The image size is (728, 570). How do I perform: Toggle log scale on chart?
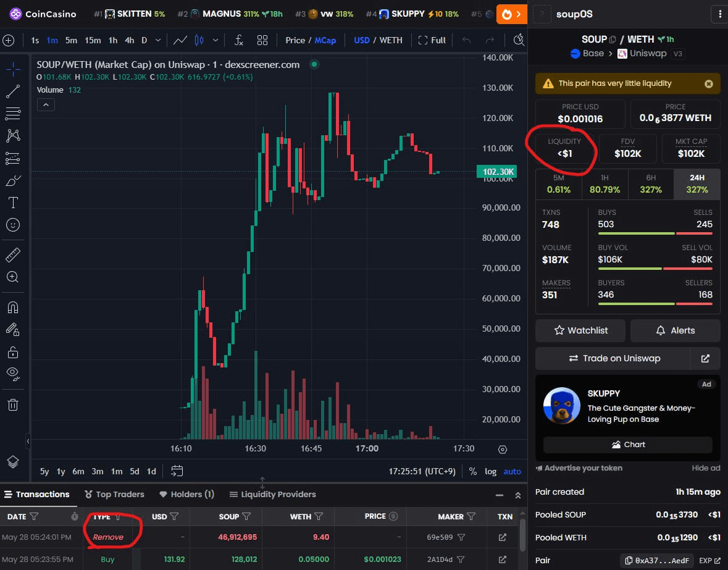pyautogui.click(x=491, y=471)
